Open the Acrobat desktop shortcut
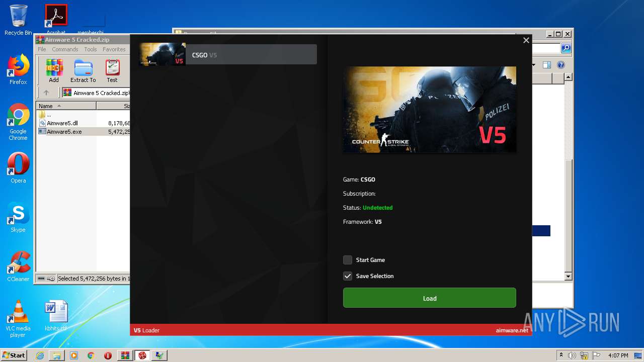 click(x=56, y=20)
